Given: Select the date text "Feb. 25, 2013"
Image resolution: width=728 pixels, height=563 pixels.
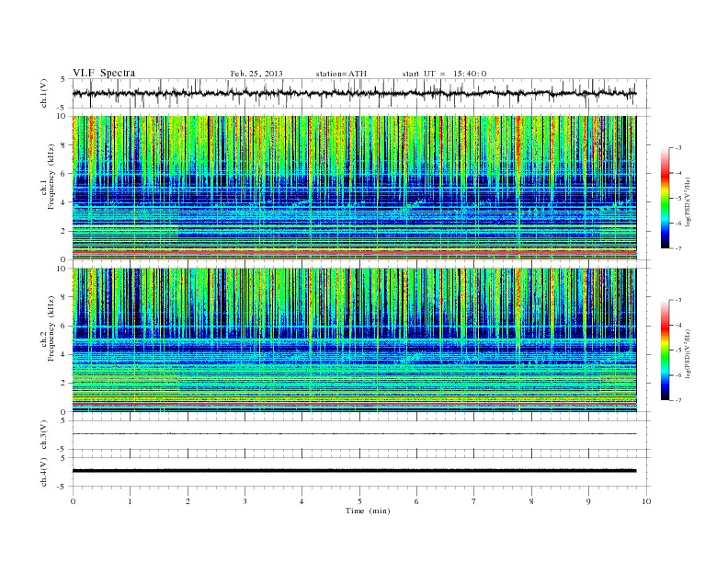Looking at the screenshot, I should pyautogui.click(x=256, y=74).
